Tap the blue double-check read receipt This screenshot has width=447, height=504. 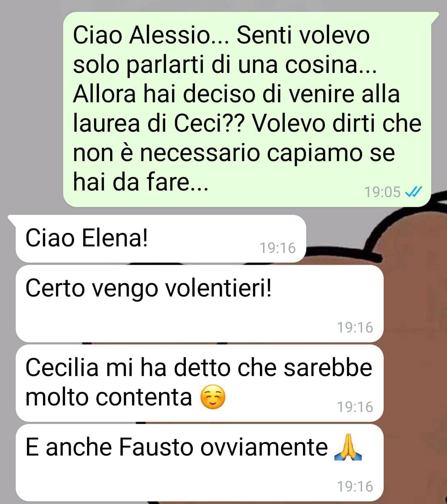click(x=413, y=192)
